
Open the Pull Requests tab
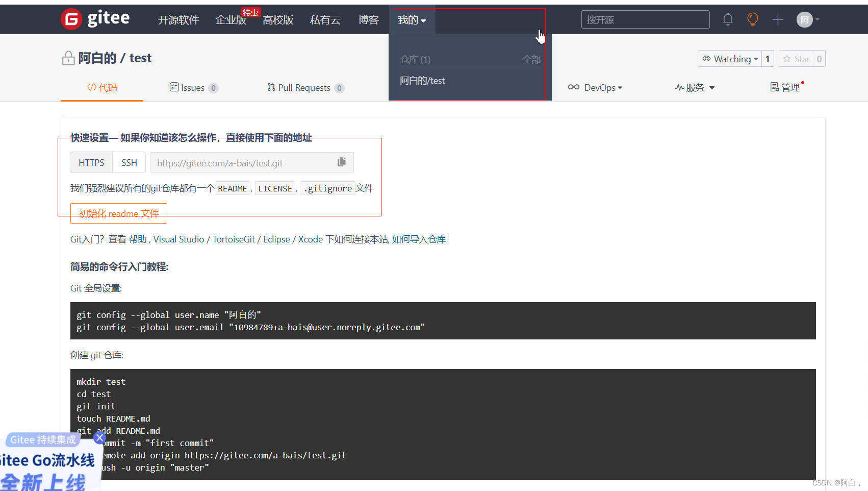(305, 88)
